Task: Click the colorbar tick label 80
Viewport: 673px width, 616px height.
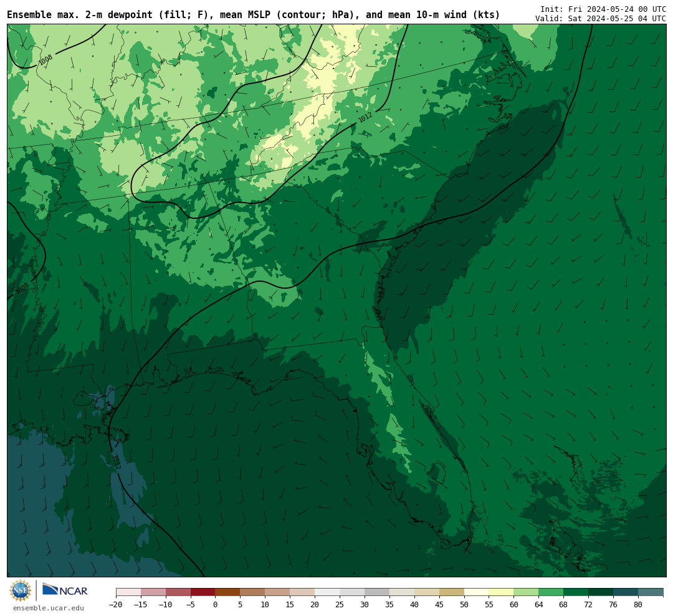Action: [x=638, y=604]
